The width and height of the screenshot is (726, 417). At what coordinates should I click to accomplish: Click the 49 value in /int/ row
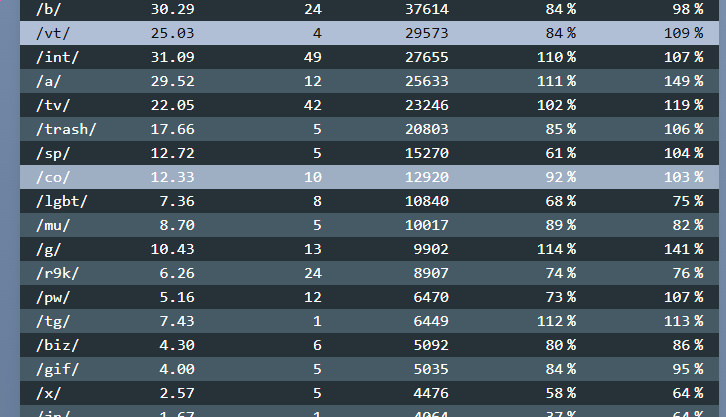[313, 57]
